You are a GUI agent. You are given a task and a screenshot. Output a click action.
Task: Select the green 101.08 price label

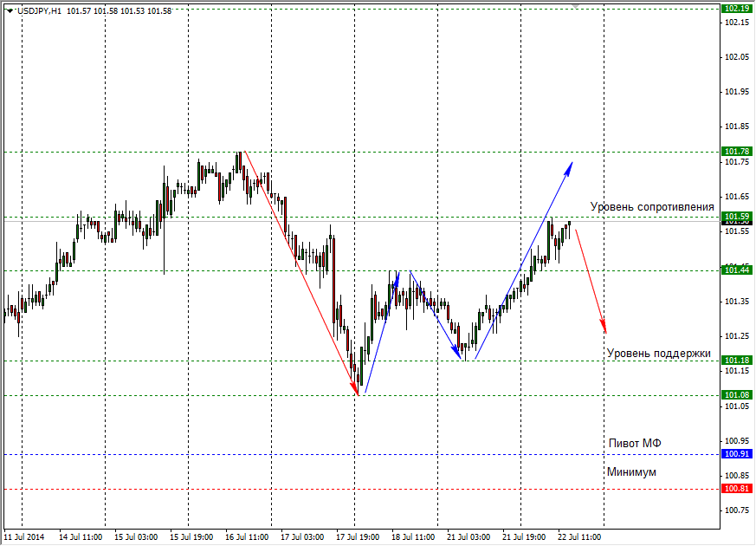[737, 395]
